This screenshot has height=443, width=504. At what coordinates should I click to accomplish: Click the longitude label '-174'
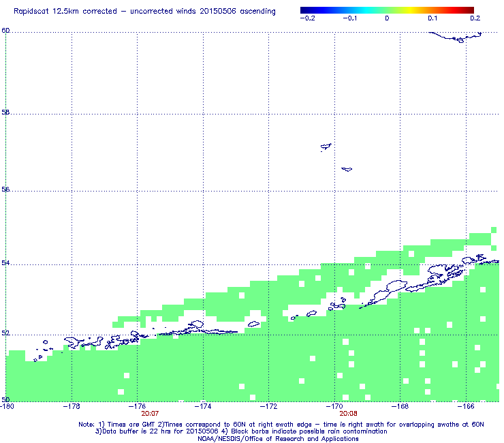point(203,406)
